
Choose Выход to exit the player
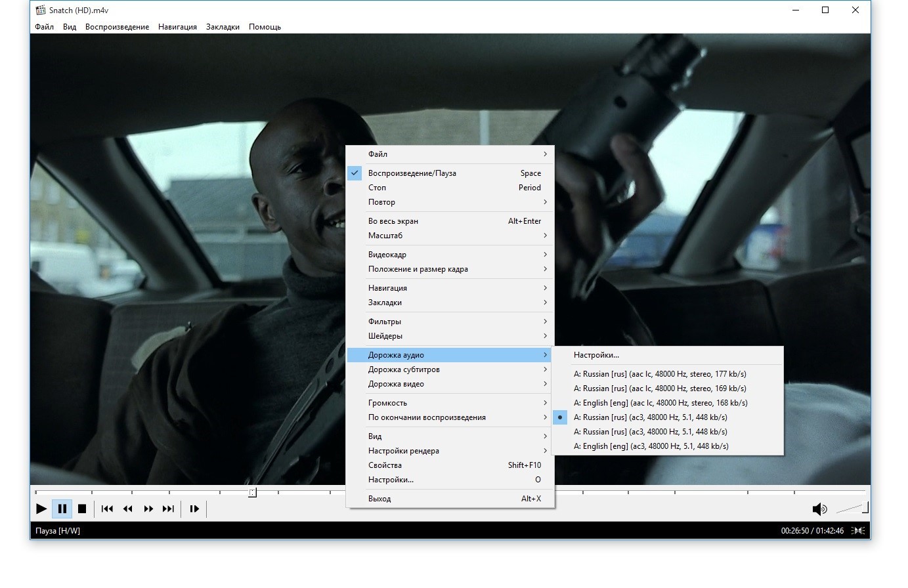pos(450,499)
